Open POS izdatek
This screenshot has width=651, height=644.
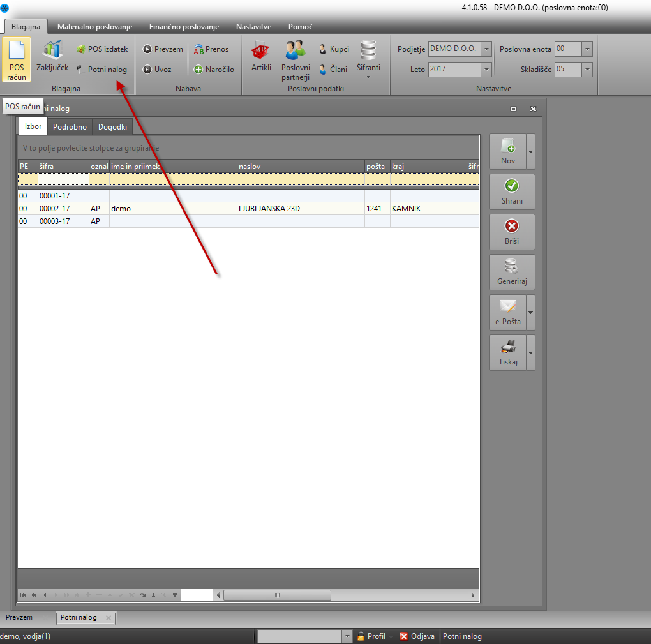pyautogui.click(x=102, y=49)
